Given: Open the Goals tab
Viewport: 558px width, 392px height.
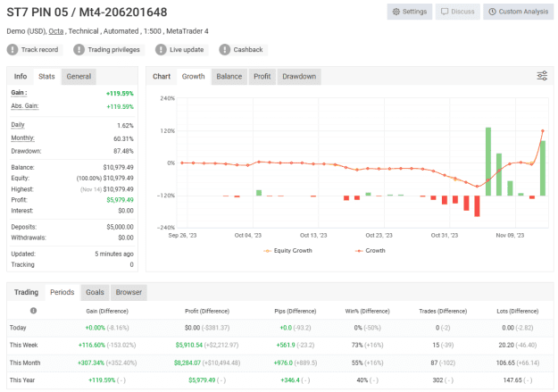Looking at the screenshot, I should (95, 292).
